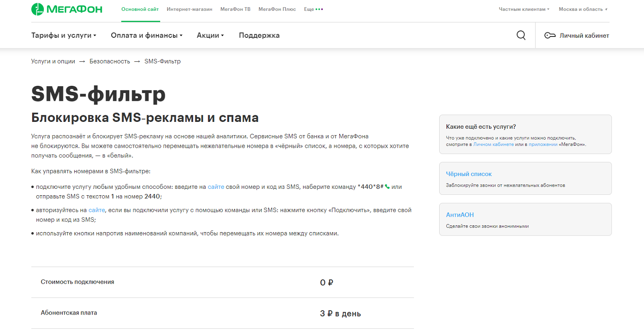644x336 pixels.
Task: Click the SMS-Фильтр breadcrumb
Action: click(x=162, y=61)
